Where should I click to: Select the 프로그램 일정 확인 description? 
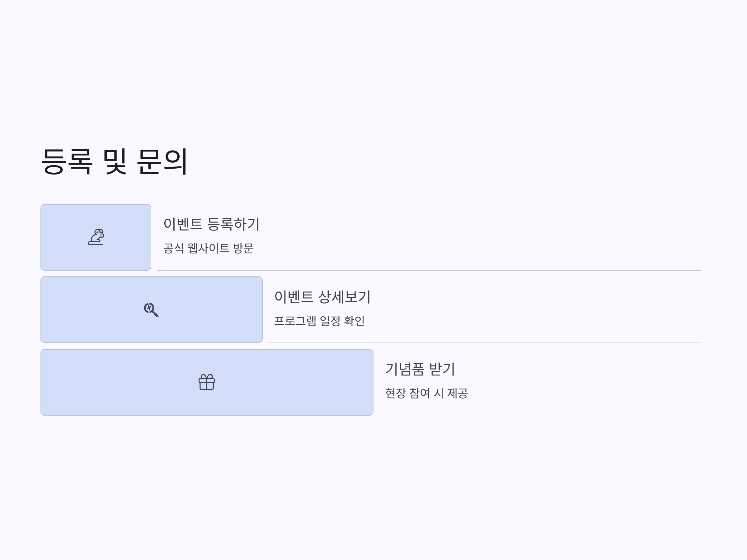pos(319,321)
